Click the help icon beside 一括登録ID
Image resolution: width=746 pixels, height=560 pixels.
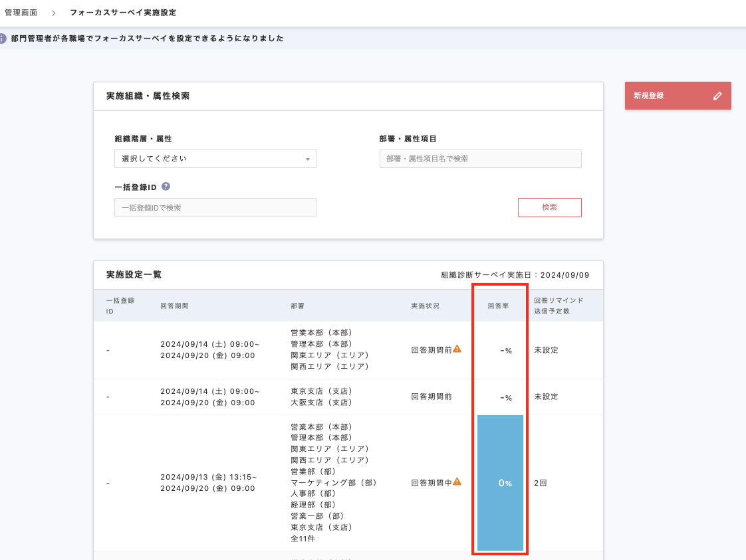pyautogui.click(x=166, y=187)
